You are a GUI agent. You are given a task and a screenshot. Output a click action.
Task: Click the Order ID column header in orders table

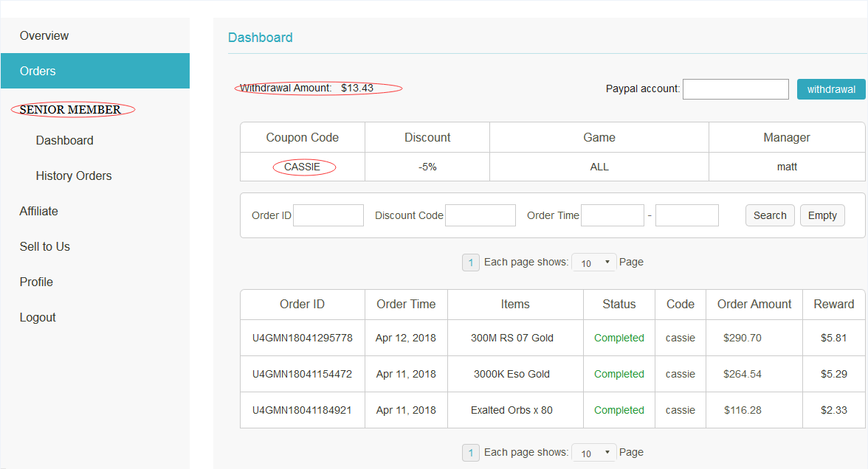pos(303,304)
